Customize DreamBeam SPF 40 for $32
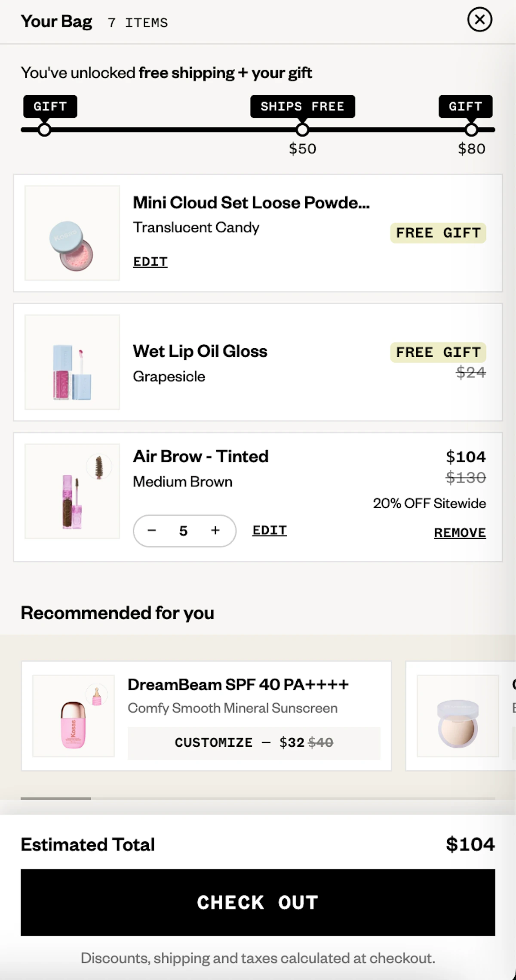The width and height of the screenshot is (516, 980). point(254,742)
